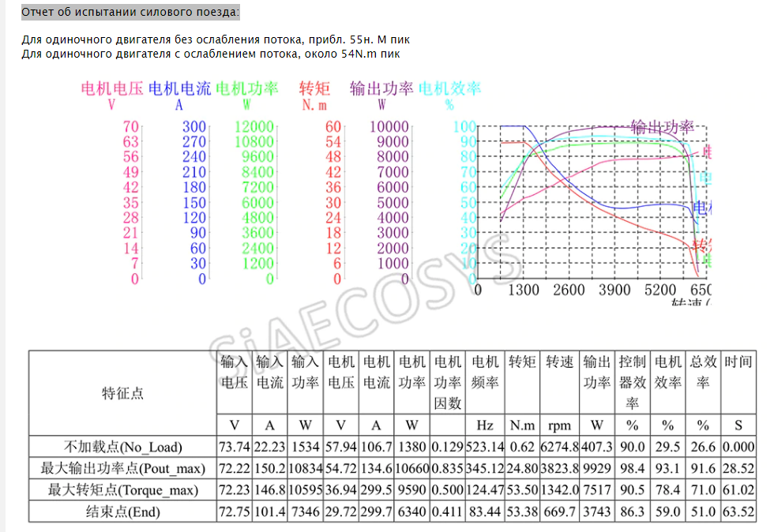Select the "63.52" cell in the End row
Image resolution: width=774 pixels, height=532 pixels.
(x=738, y=511)
